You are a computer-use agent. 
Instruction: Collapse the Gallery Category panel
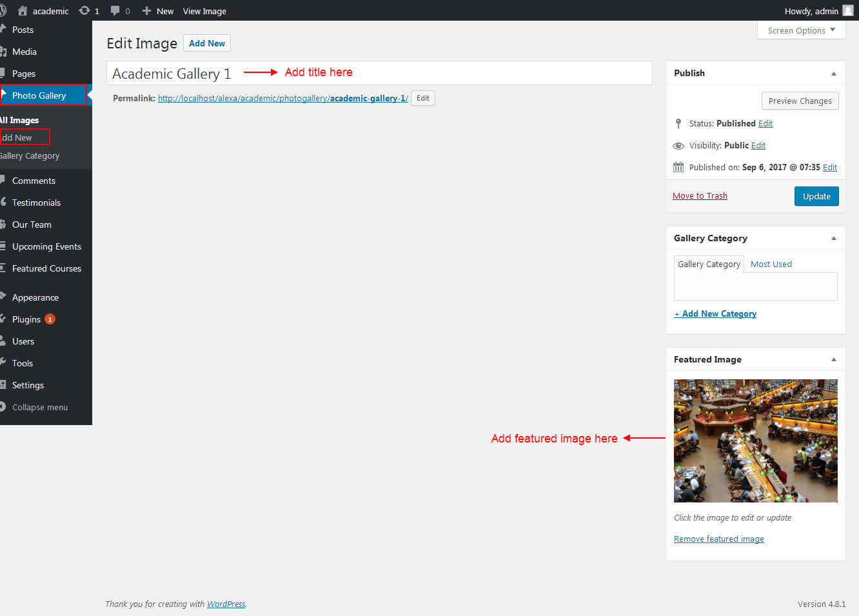click(834, 238)
